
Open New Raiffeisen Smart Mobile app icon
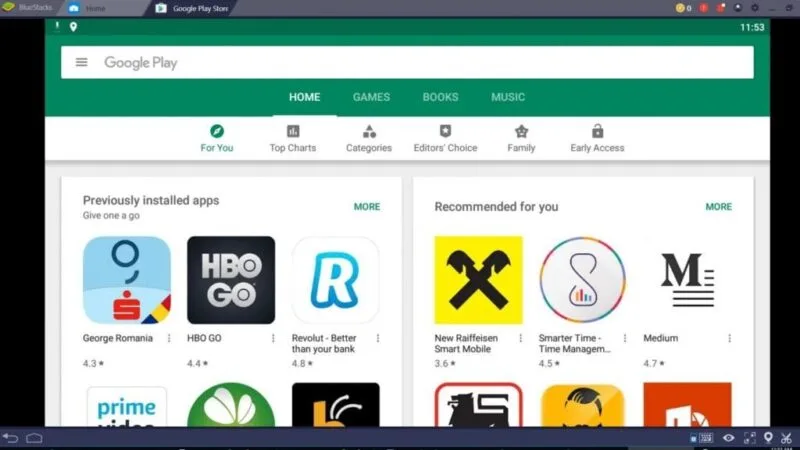coord(479,280)
